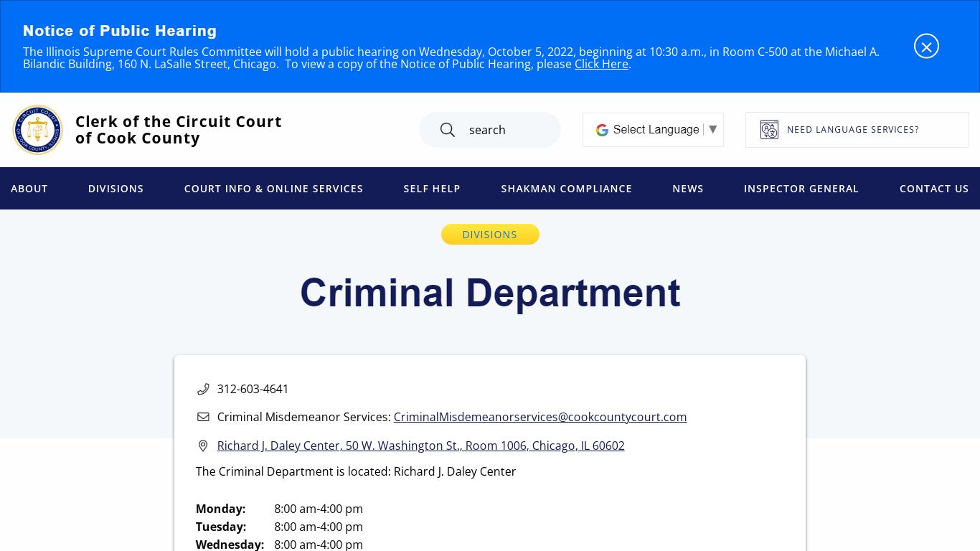This screenshot has height=551, width=980.
Task: Click the CriminalMisdemeanorservices email link
Action: [x=540, y=417]
